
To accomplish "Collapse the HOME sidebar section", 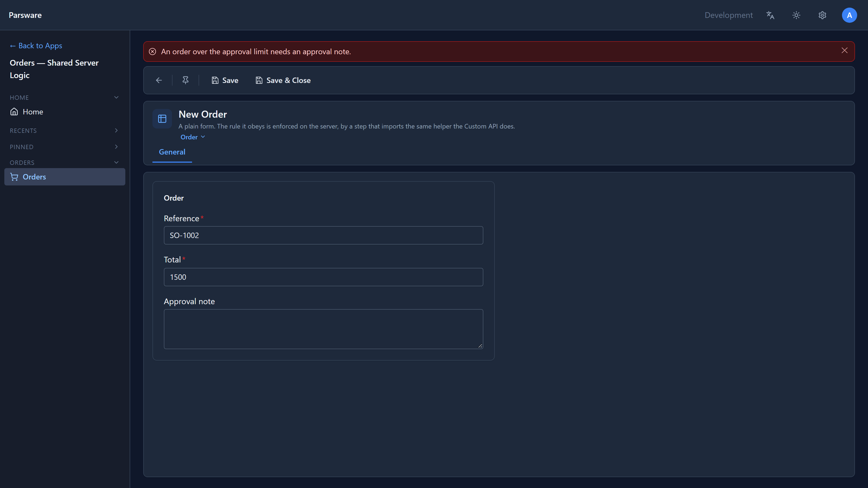I will pos(64,97).
